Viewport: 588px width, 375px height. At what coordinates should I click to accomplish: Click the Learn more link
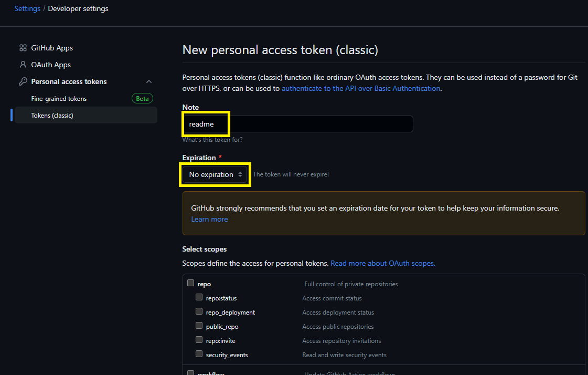pos(209,219)
